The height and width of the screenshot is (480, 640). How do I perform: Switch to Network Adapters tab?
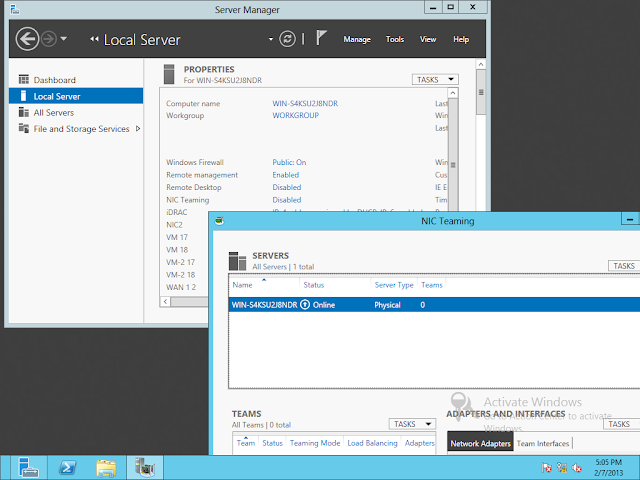[x=480, y=444]
